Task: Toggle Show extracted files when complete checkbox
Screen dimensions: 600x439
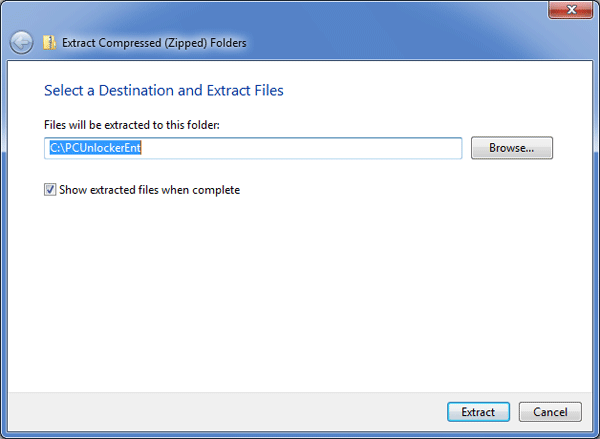Action: pos(50,189)
